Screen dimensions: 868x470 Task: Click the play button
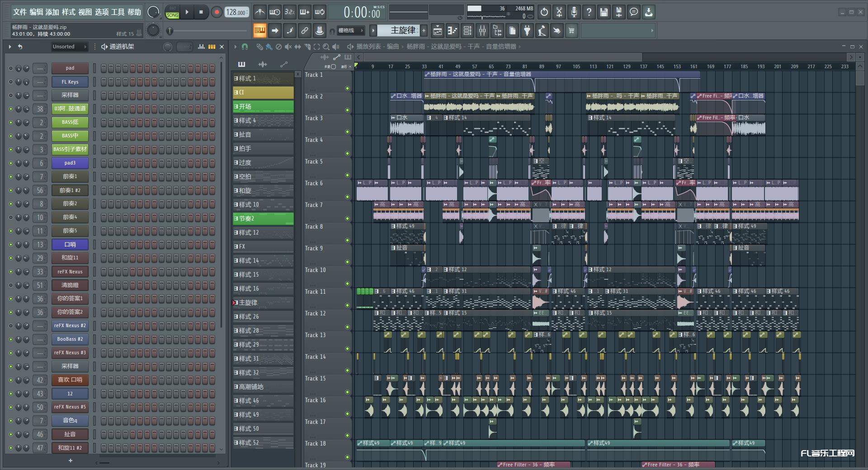pos(187,12)
